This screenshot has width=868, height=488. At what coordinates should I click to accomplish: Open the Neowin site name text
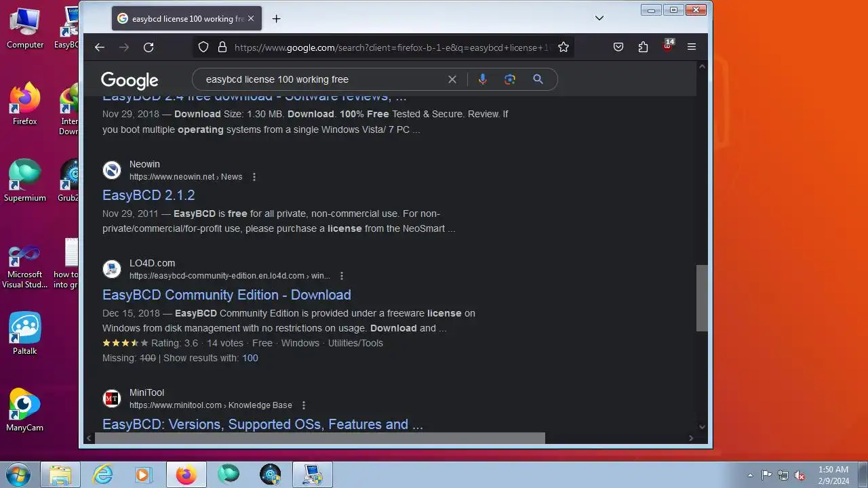click(x=144, y=164)
